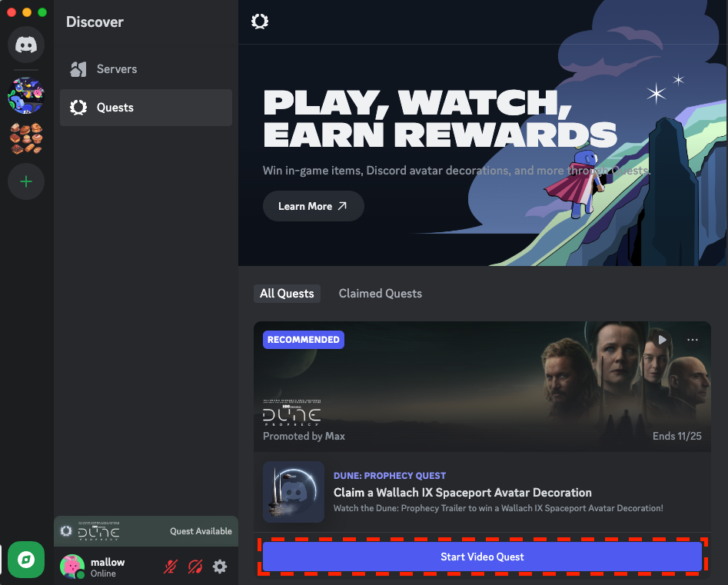Open quest options via the ellipsis menu
The image size is (728, 585).
[x=692, y=339]
